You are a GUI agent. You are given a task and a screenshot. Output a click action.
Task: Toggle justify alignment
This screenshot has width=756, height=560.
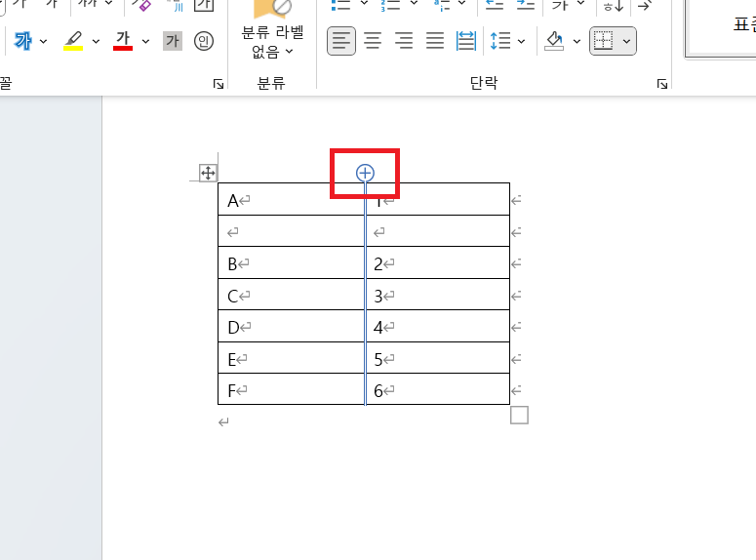(435, 41)
